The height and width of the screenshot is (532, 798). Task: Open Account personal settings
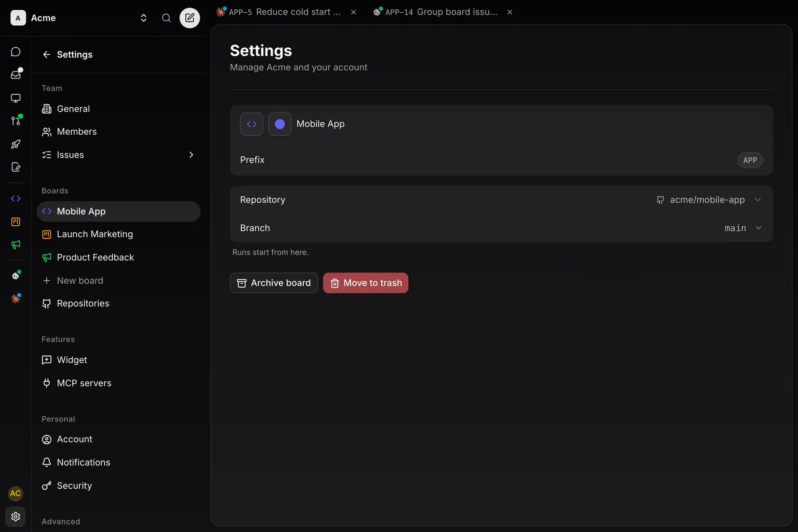118,439
